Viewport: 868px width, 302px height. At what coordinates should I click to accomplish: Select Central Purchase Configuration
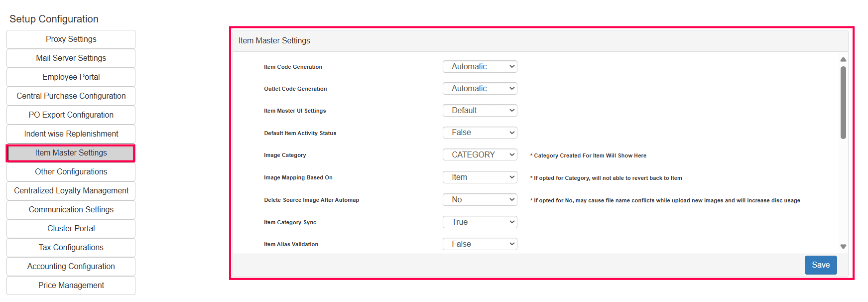[x=71, y=96]
